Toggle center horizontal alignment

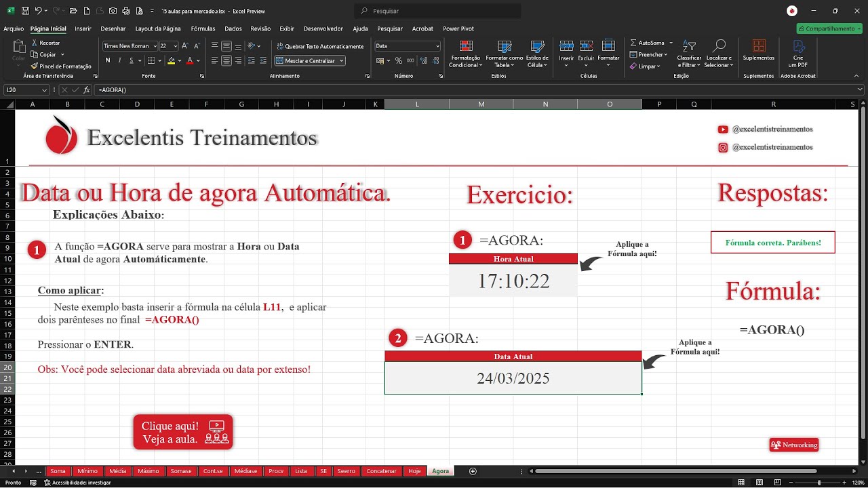coord(226,60)
